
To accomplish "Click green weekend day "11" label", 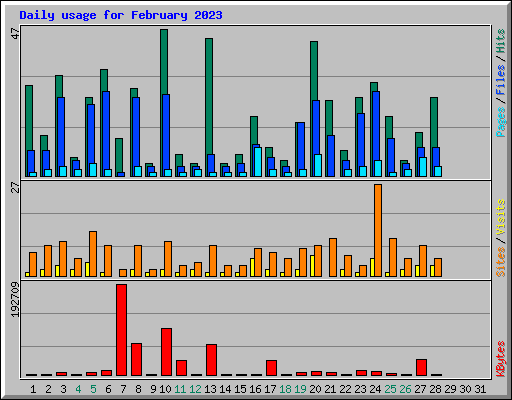I will (x=180, y=389).
